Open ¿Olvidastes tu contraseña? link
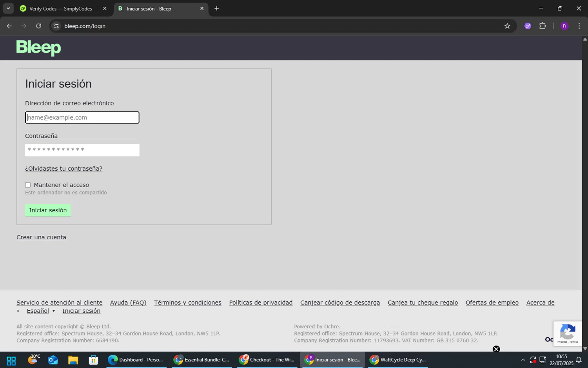The image size is (588, 368). click(x=64, y=168)
